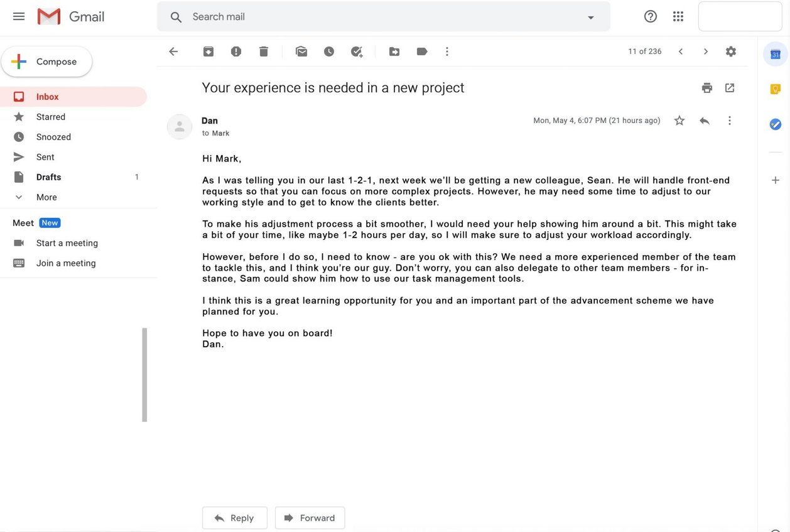Open Google Calendar in side panel

pyautogui.click(x=775, y=53)
